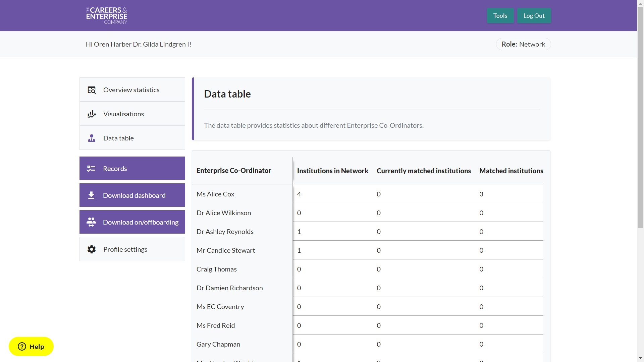Open the Visualisations section
This screenshot has width=644, height=362.
pos(132,114)
